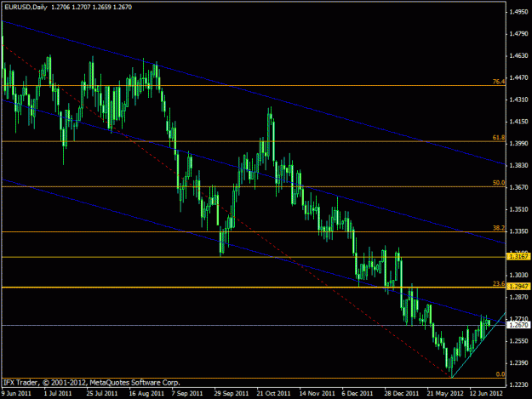
Task: Click the 21 Oct 2011 date label
Action: click(273, 393)
